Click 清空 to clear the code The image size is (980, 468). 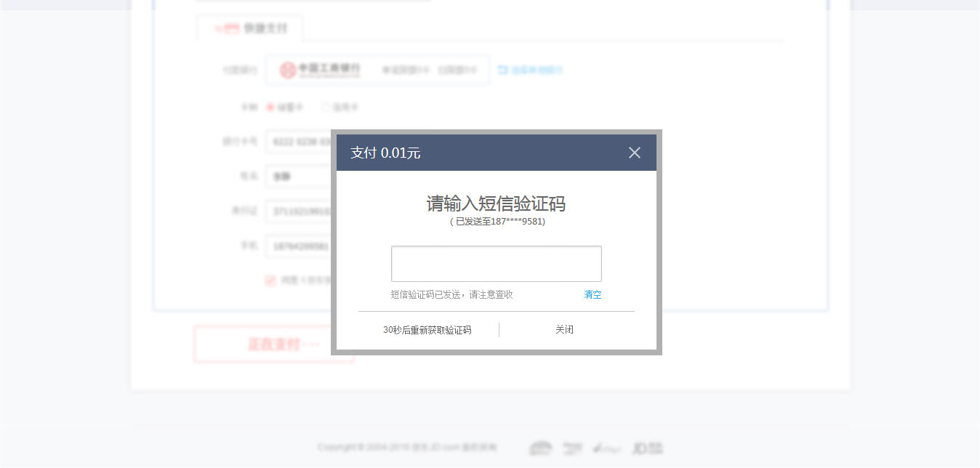pos(592,294)
